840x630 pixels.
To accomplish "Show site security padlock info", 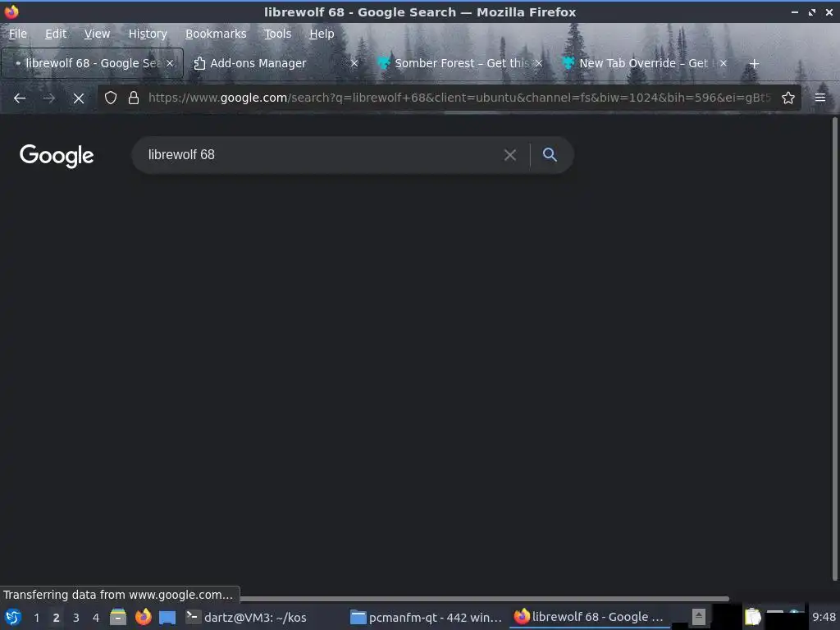I will click(134, 98).
